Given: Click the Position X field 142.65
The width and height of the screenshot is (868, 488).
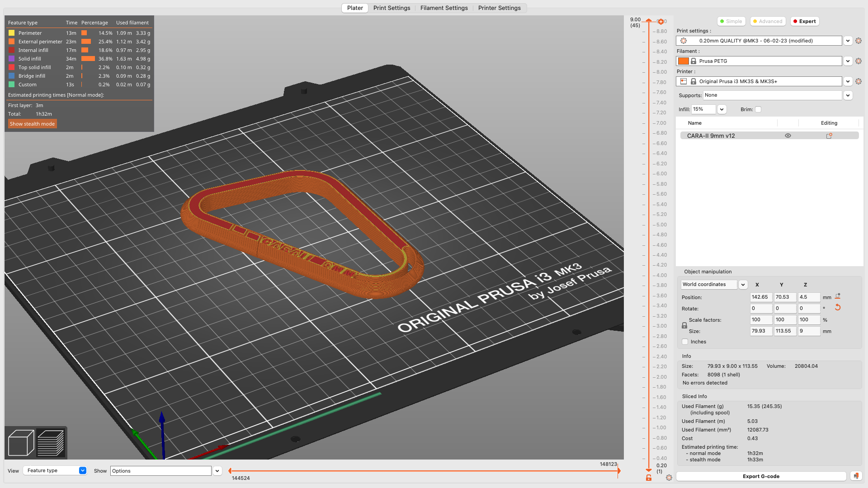Looking at the screenshot, I should (761, 297).
